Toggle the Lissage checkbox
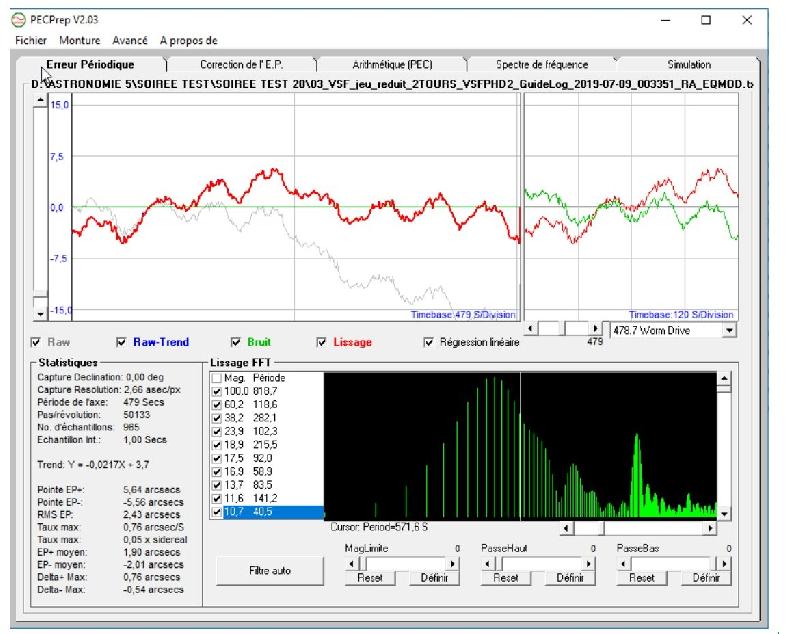Screen dimensions: 800x634 coord(321,342)
